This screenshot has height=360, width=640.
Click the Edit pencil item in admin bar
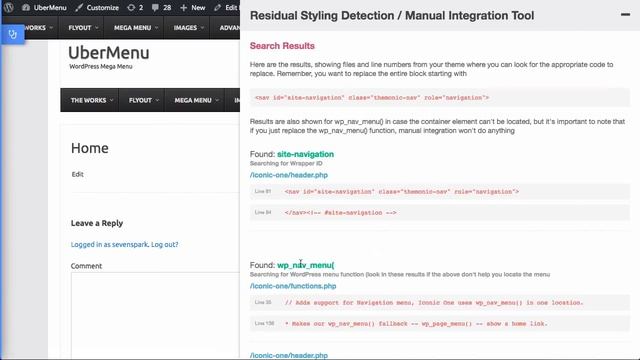pyautogui.click(x=226, y=7)
